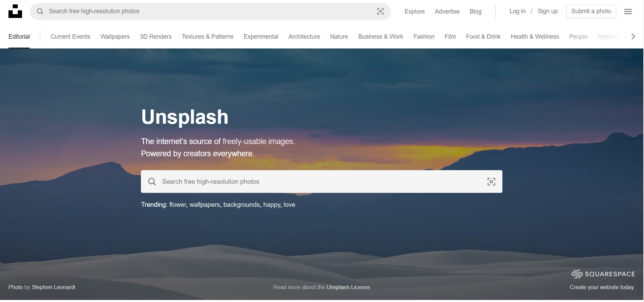Click trending term love
The height and width of the screenshot is (302, 644).
289,205
